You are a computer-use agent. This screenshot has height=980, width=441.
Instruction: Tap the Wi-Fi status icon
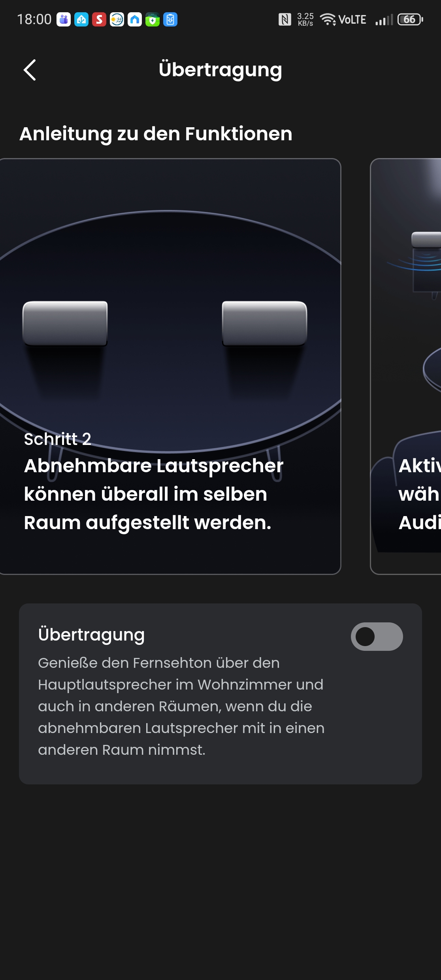[x=328, y=19]
